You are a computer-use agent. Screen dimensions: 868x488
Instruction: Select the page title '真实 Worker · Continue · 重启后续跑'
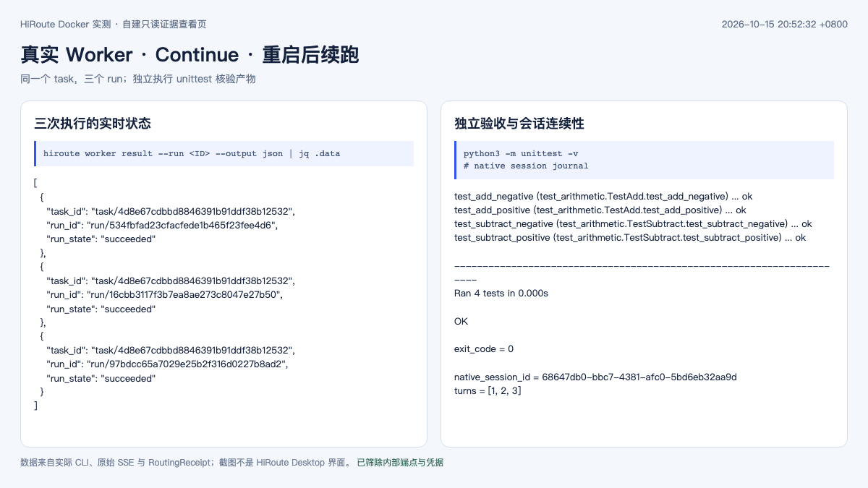[x=190, y=55]
